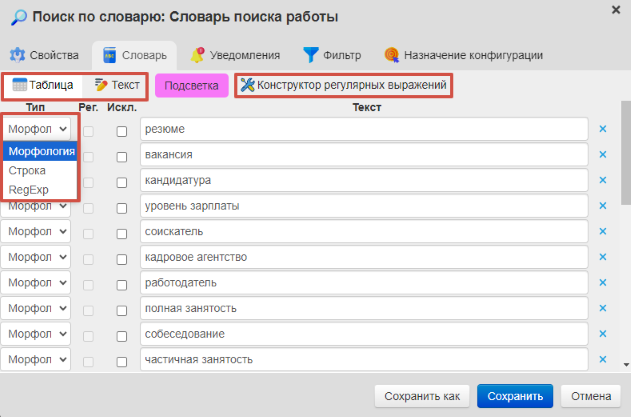Switch to Текст view

(x=117, y=85)
